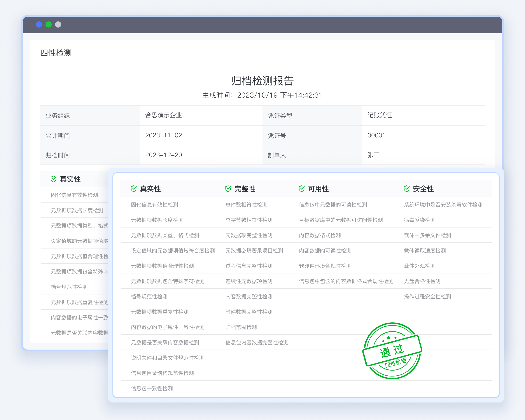The width and height of the screenshot is (525, 420).
Task: Click the shield icon beside front-panel 真实性
Action: tap(134, 189)
